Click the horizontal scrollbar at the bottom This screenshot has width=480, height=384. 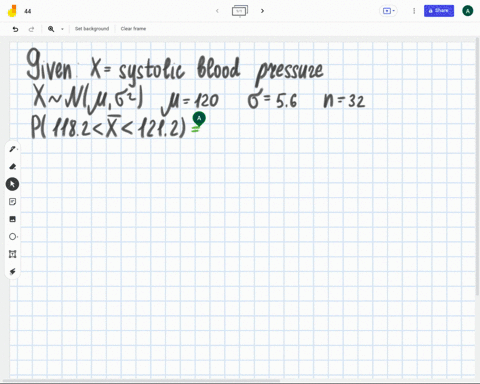141,381
